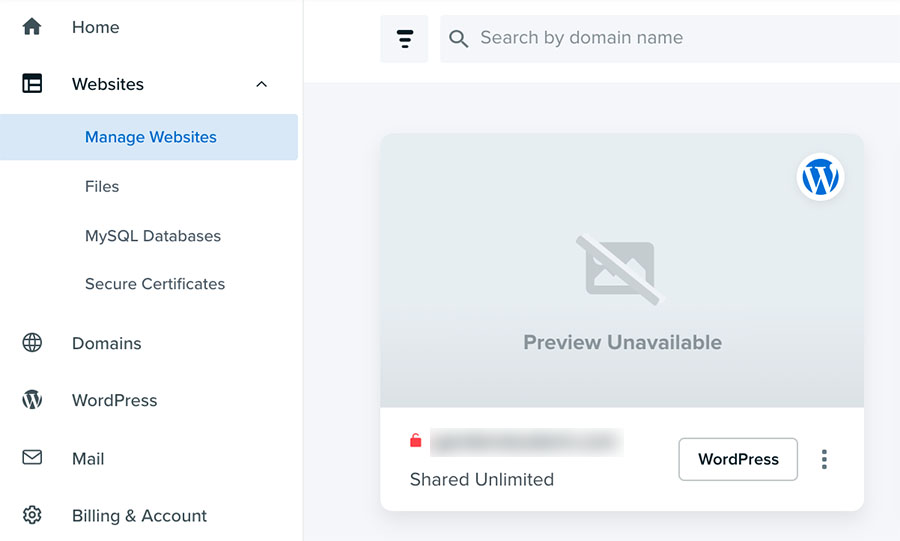
Task: Click the Home house icon
Action: click(x=32, y=26)
